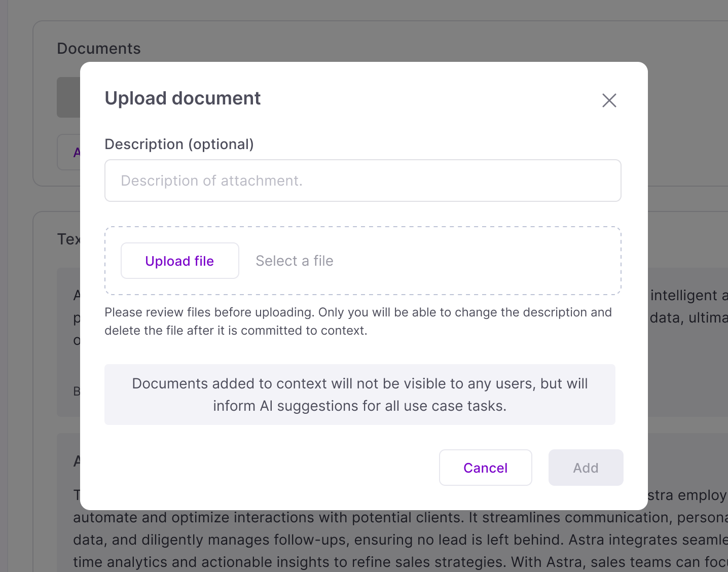Image resolution: width=728 pixels, height=572 pixels.
Task: Click the word "intelligent" in the background text
Action: [684, 295]
